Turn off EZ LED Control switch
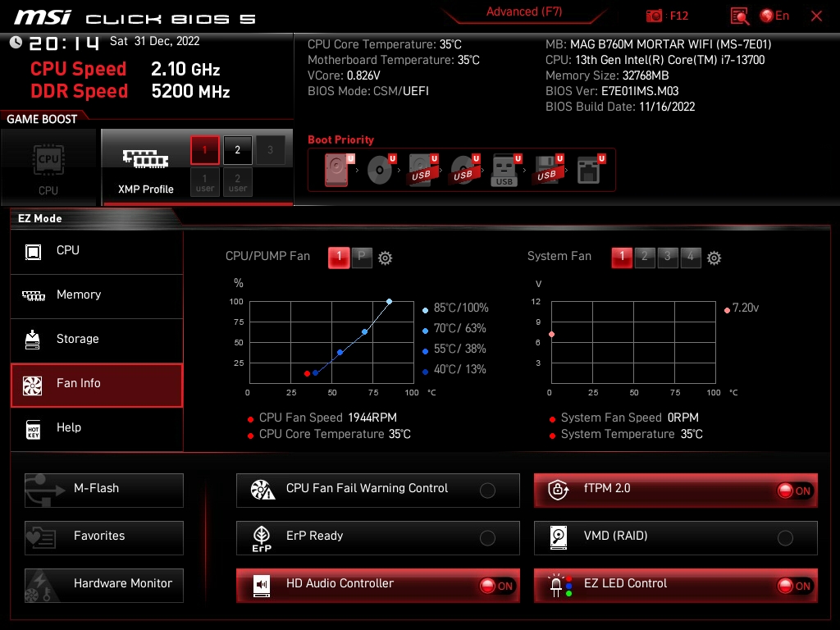Viewport: 840px width, 630px height. [x=795, y=586]
